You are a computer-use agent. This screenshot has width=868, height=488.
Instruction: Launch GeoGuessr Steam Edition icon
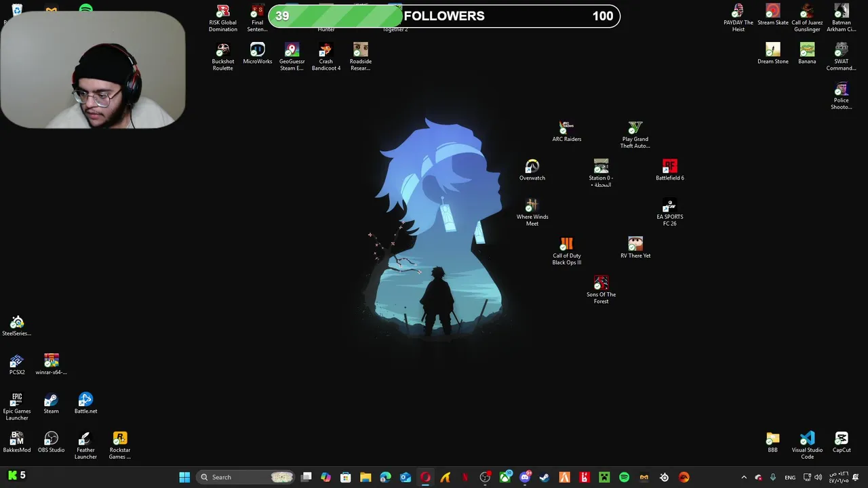click(292, 57)
